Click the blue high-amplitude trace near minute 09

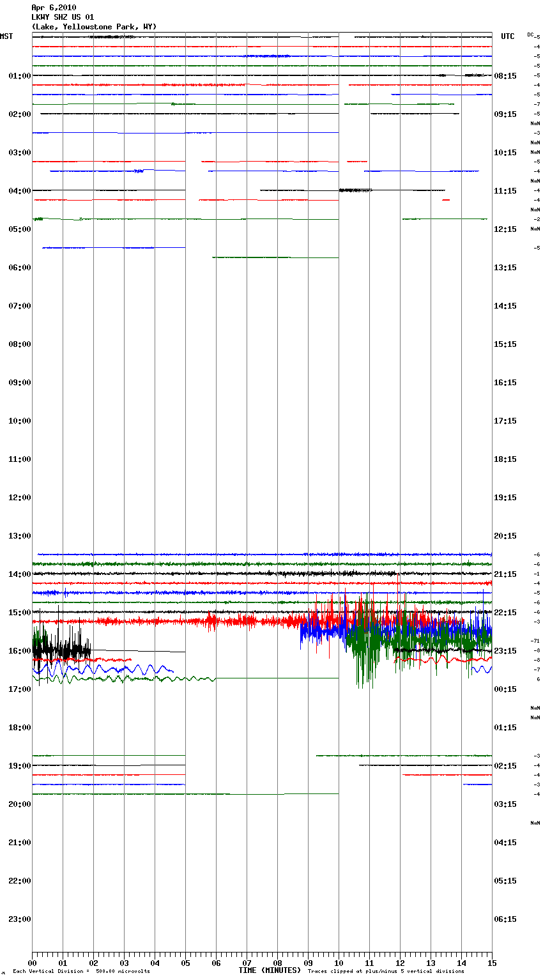pyautogui.click(x=319, y=632)
